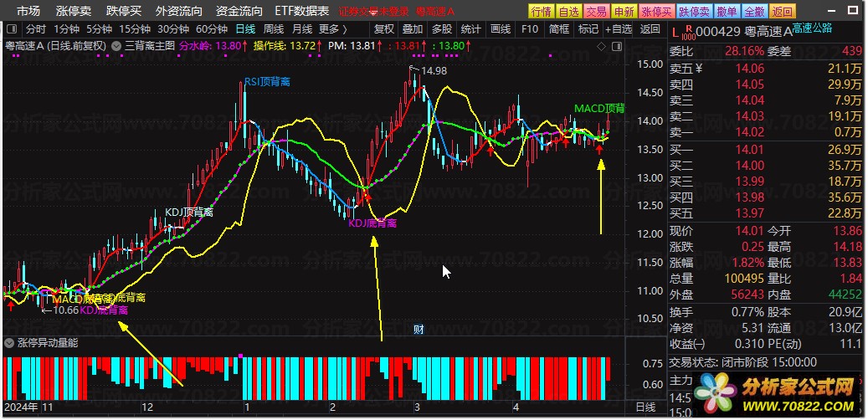
Task: Click +自选 to add to watchlist
Action: pyautogui.click(x=619, y=29)
